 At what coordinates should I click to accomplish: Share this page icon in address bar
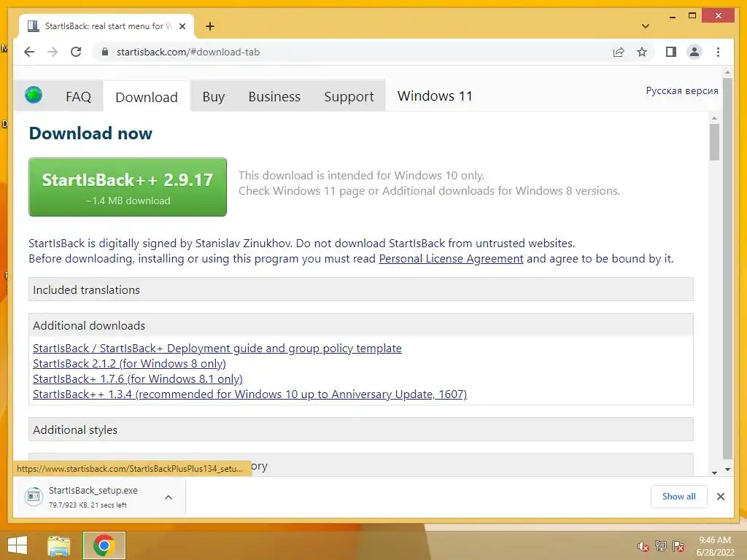tap(619, 52)
